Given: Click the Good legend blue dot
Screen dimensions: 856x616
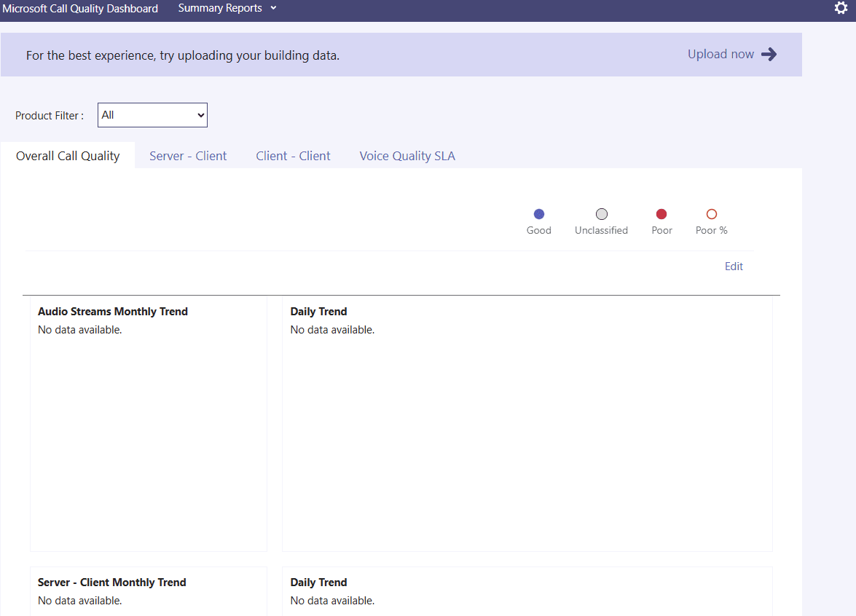Looking at the screenshot, I should point(539,214).
